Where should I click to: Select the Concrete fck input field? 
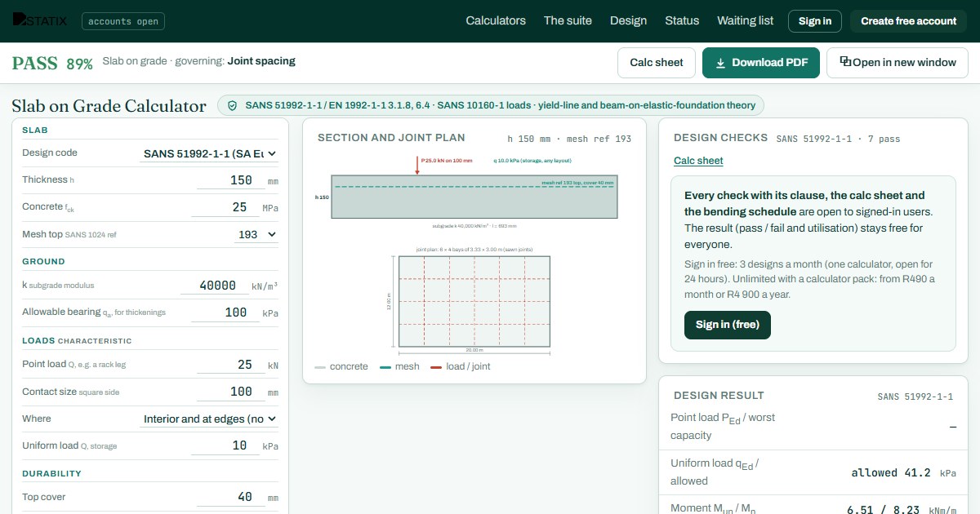coord(225,207)
